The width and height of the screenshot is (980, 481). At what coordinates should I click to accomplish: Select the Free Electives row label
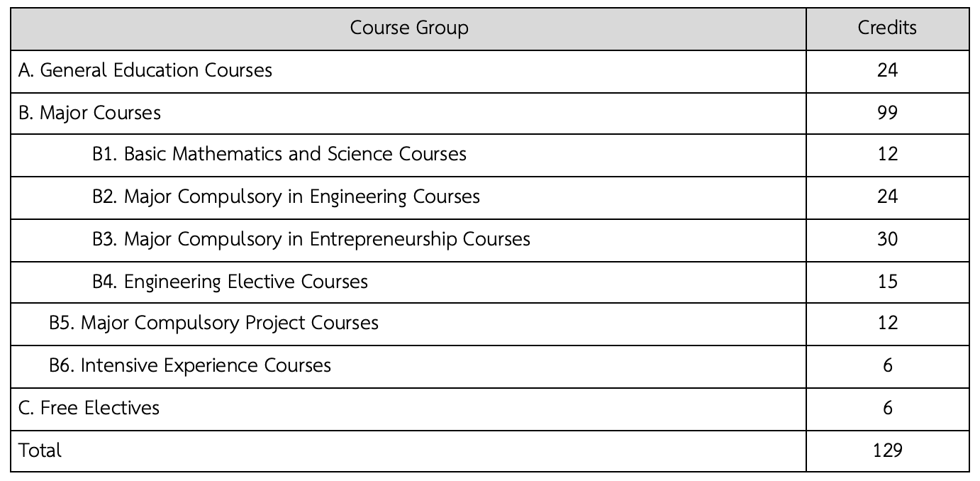tap(89, 408)
